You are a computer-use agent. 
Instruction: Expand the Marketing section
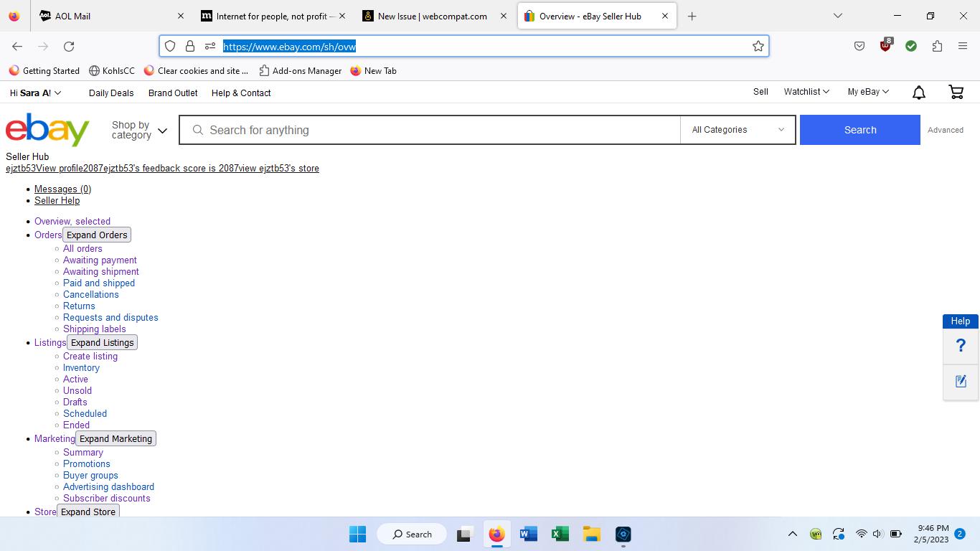point(116,438)
